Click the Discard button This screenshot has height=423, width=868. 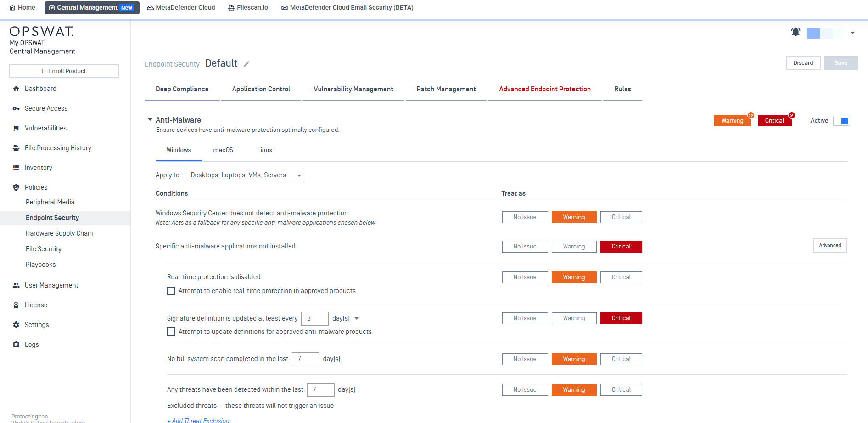click(803, 63)
